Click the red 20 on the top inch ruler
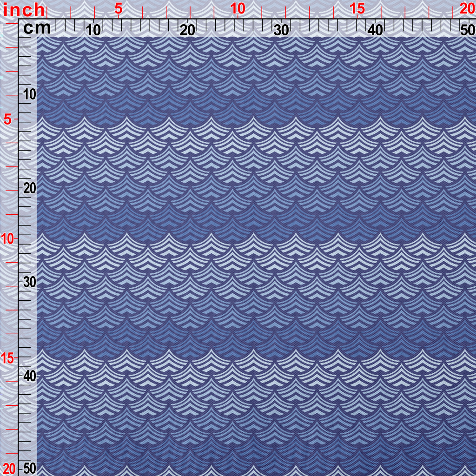476x476 pixels. point(466,9)
